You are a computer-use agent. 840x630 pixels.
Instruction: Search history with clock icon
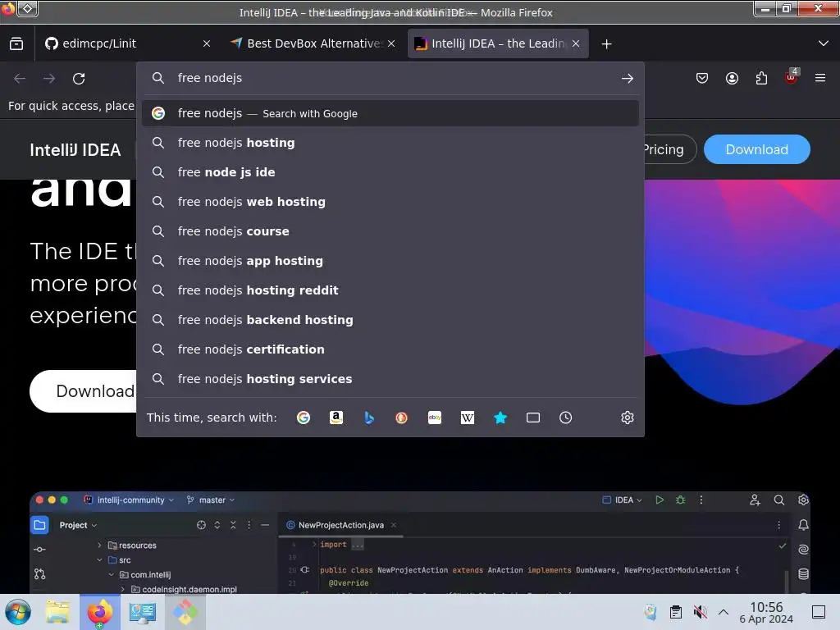(566, 418)
